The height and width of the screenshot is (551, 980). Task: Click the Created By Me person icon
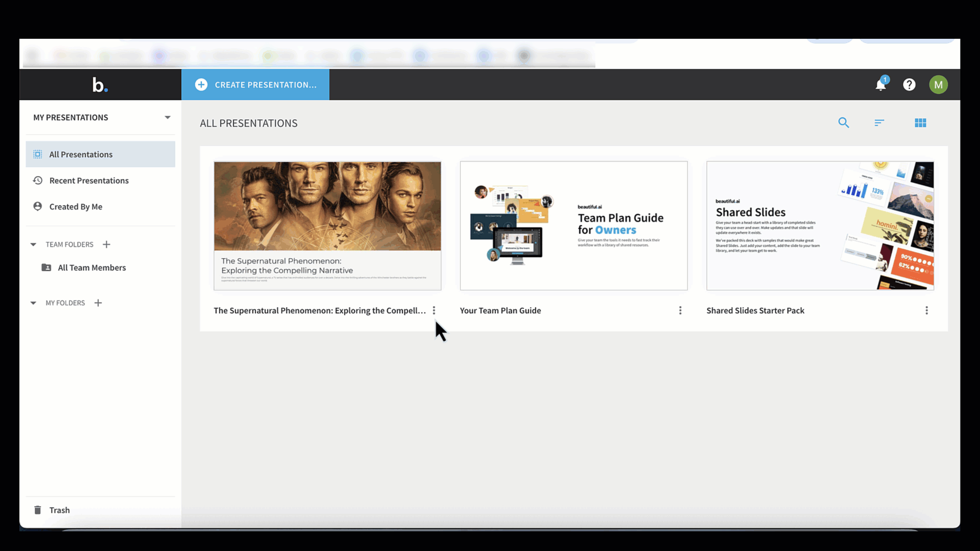[x=38, y=206]
